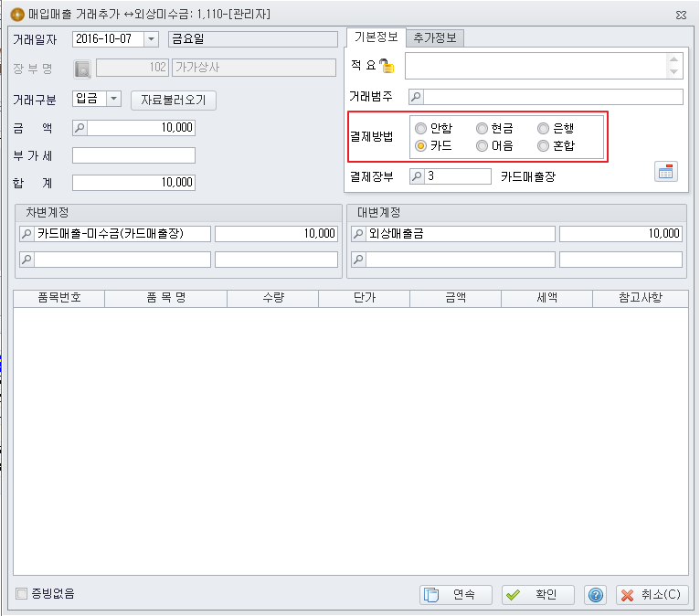700x616 pixels.
Task: Select the 안함 payment method option
Action: point(433,129)
